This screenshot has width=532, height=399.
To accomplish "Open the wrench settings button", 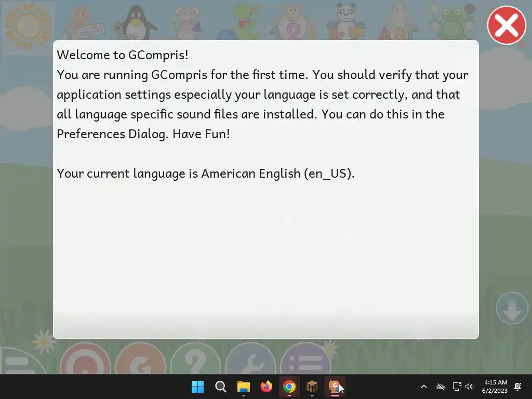I will pos(250,358).
